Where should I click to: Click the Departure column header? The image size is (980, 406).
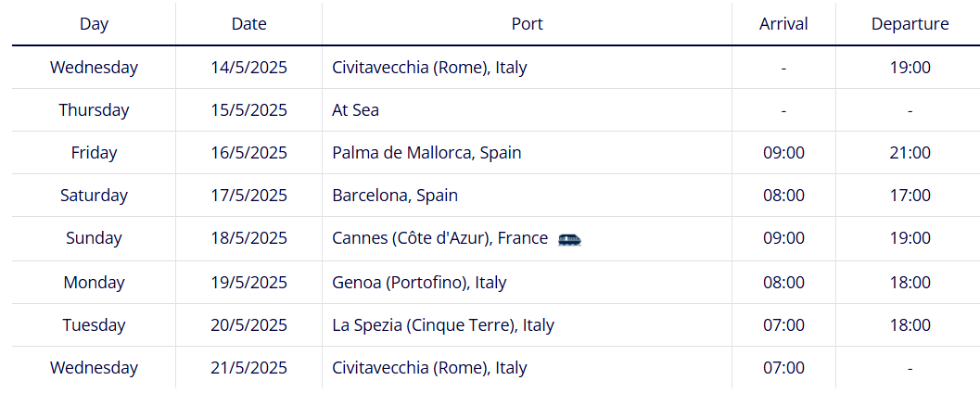(910, 24)
